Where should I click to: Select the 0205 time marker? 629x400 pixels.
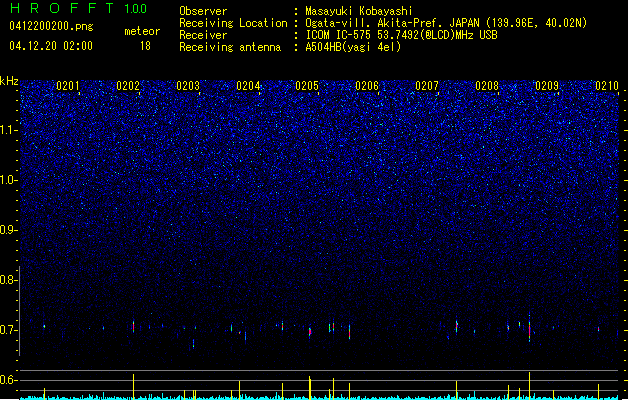click(307, 86)
